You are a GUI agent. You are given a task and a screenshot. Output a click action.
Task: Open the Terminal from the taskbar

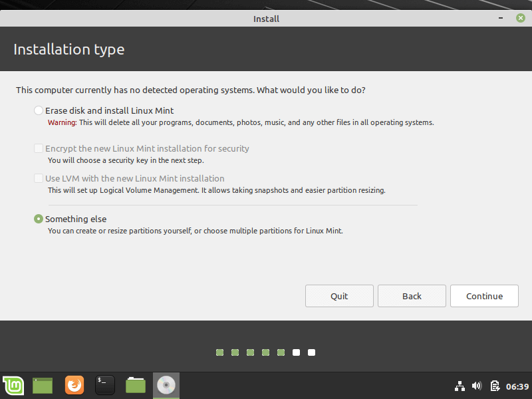click(x=105, y=386)
